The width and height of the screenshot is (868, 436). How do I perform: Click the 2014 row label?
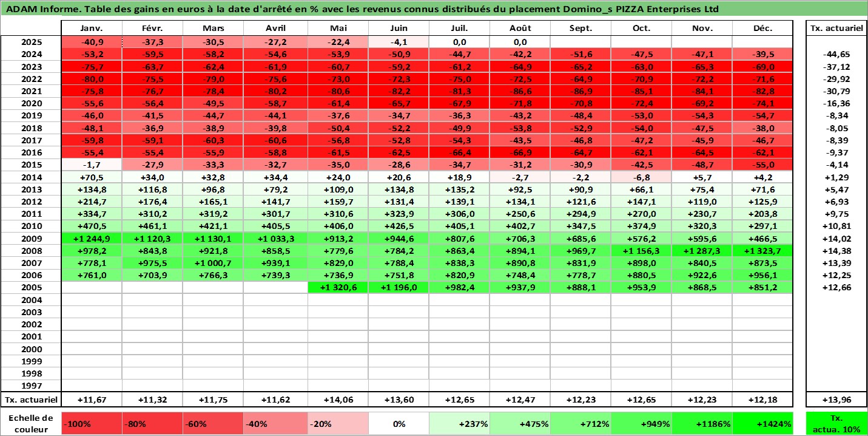pos(31,177)
